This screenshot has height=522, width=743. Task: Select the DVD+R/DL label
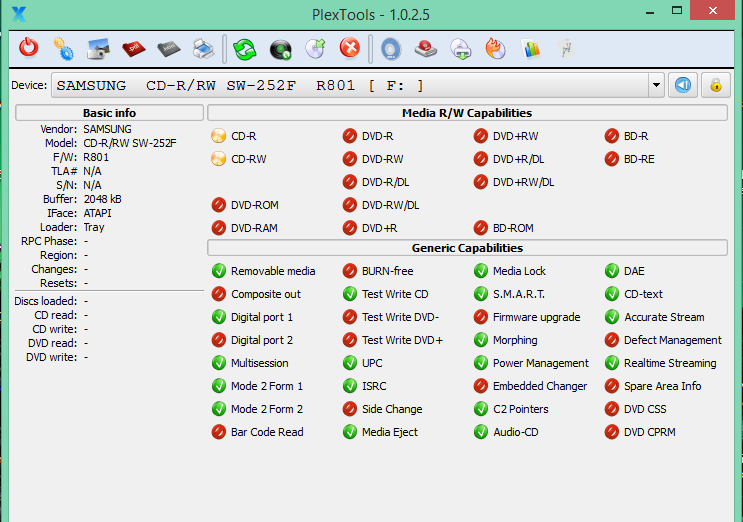tap(518, 159)
